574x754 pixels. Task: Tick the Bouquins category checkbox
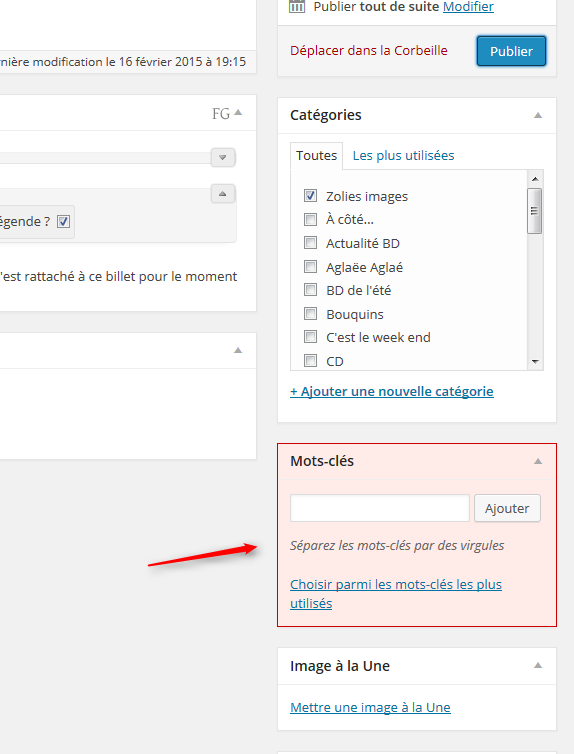tap(311, 314)
